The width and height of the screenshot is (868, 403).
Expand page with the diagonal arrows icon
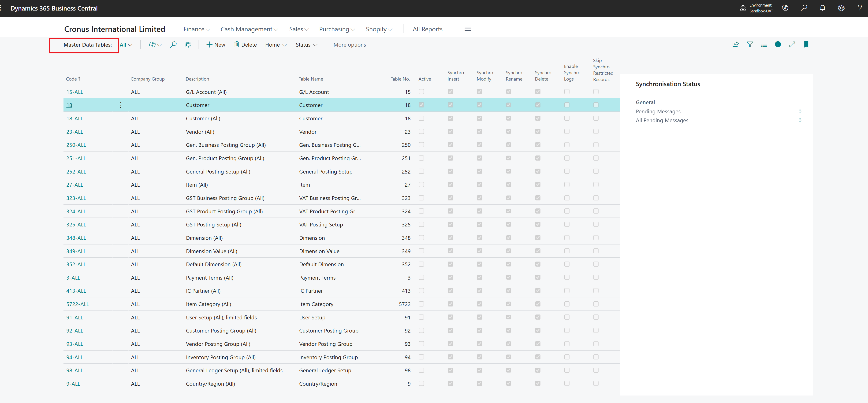(792, 44)
